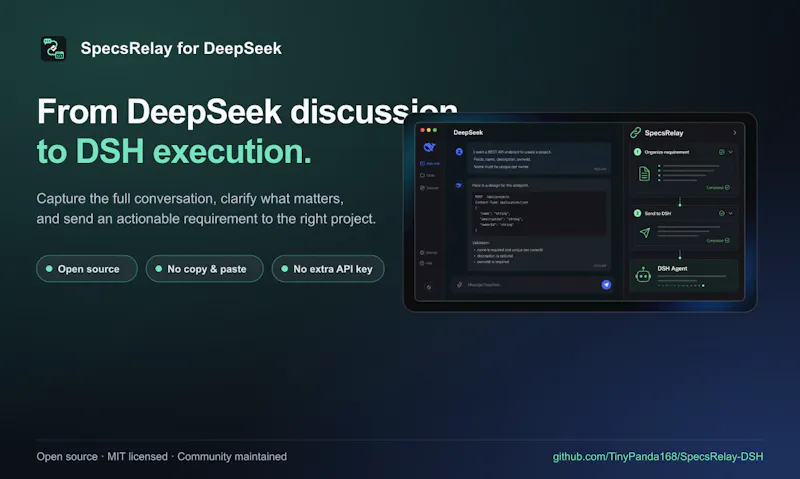Image resolution: width=800 pixels, height=479 pixels.
Task: Click the round icon below Help in sidebar
Action: coord(429,287)
